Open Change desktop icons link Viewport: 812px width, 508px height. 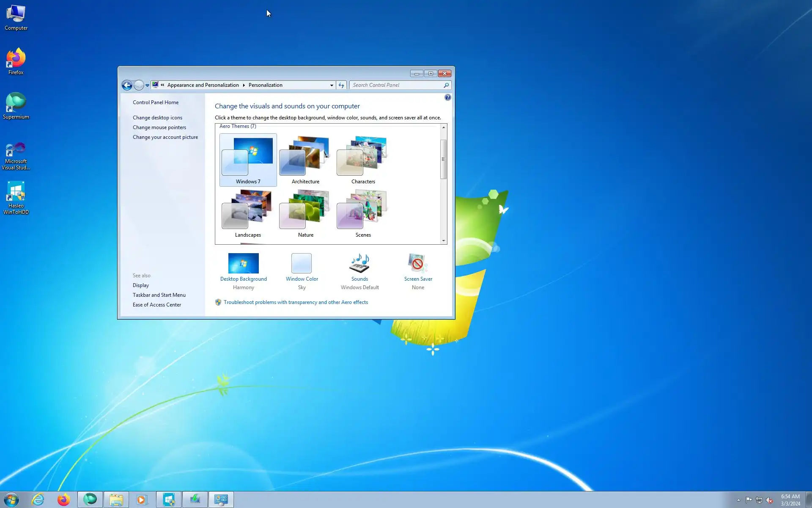pyautogui.click(x=157, y=118)
